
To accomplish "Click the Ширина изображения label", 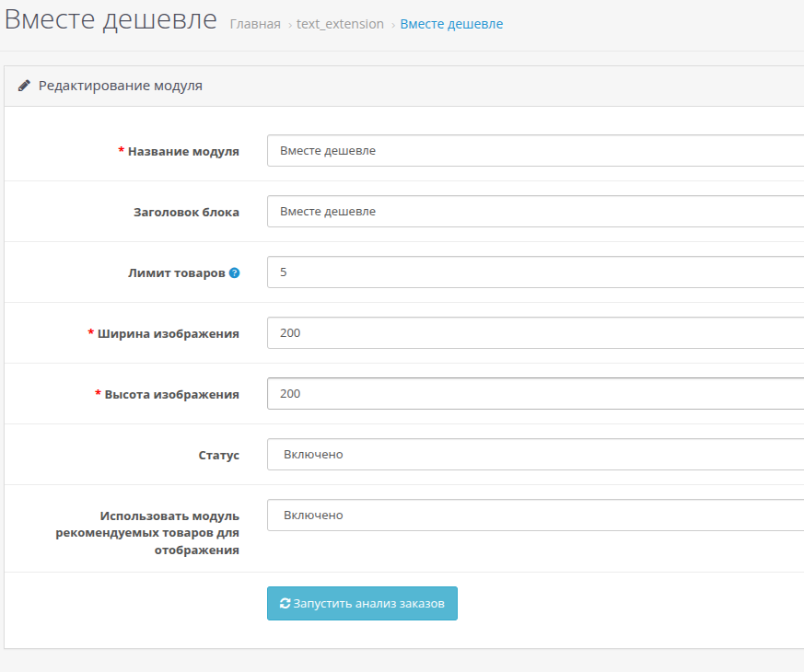I will (168, 334).
